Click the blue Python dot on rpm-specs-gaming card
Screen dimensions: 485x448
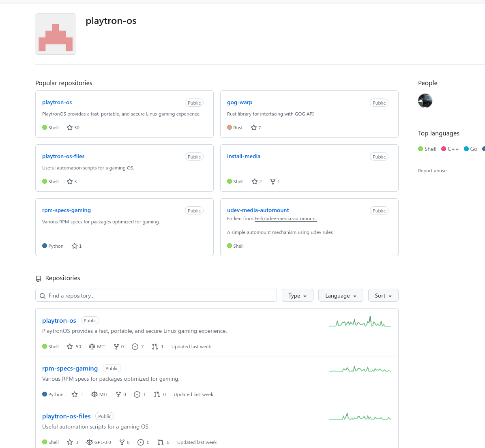45,246
